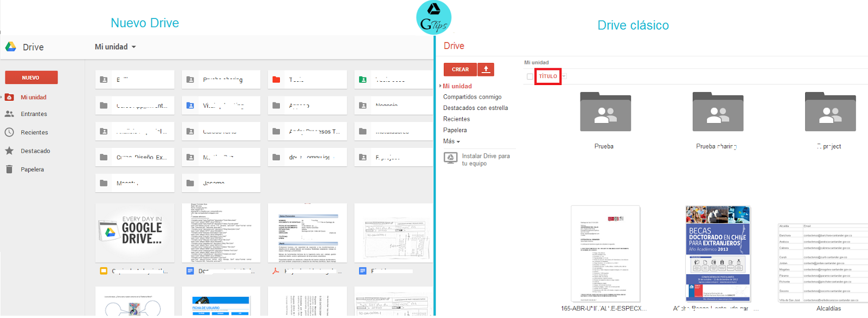Click the star icon for Destacado
This screenshot has width=868, height=318.
tap(9, 151)
